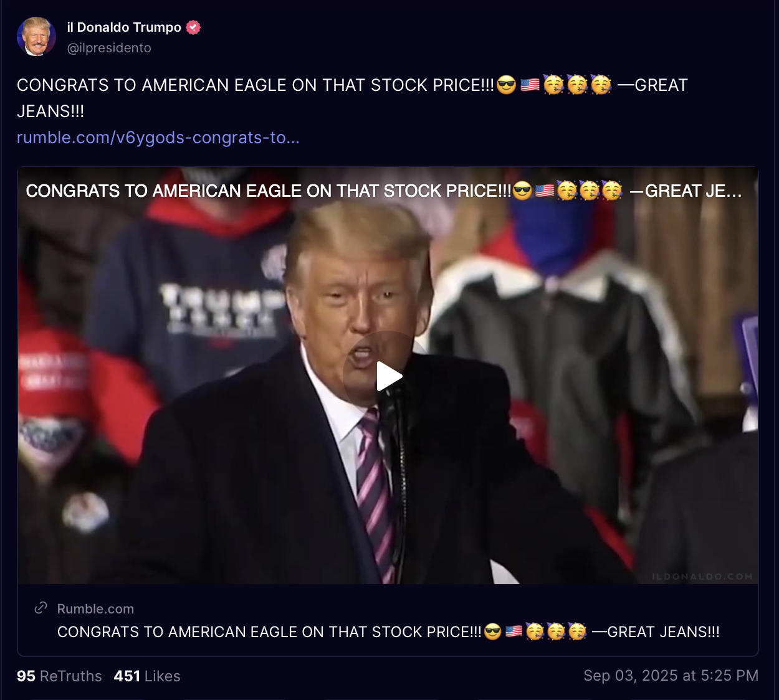Open the il Donaldo Trumpo display name

124,27
